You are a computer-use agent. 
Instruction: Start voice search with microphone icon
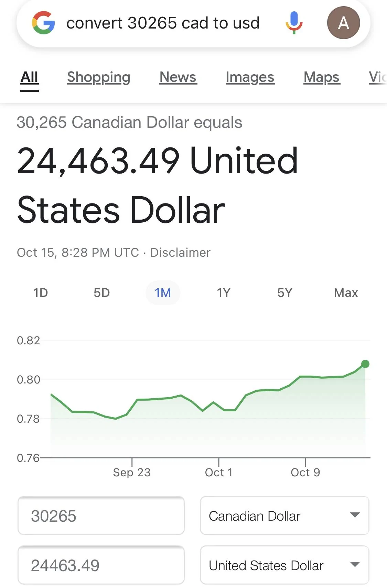click(x=294, y=23)
